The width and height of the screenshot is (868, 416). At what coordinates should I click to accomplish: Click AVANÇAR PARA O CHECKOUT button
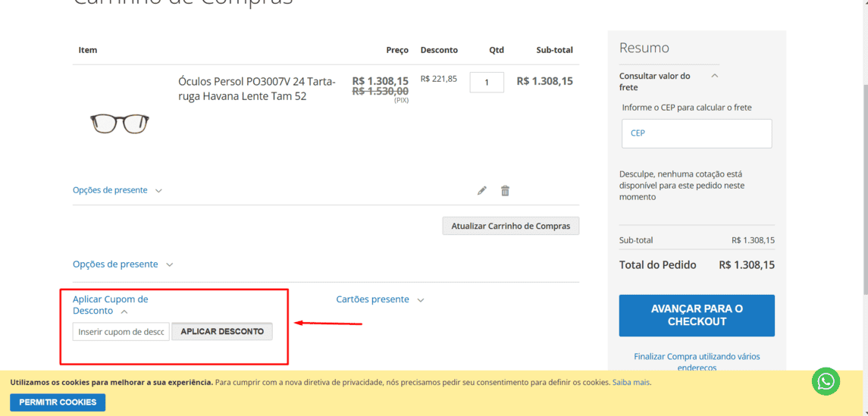click(x=697, y=315)
